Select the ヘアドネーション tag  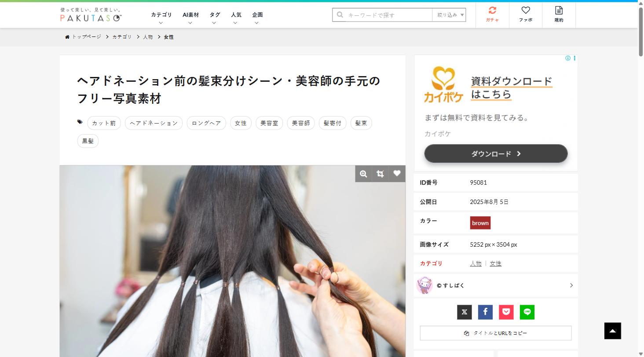click(154, 123)
